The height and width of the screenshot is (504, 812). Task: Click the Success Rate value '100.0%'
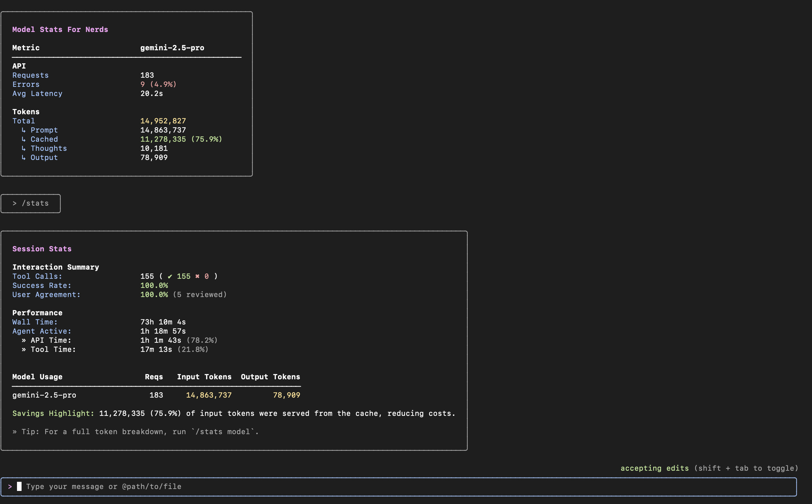(x=154, y=286)
